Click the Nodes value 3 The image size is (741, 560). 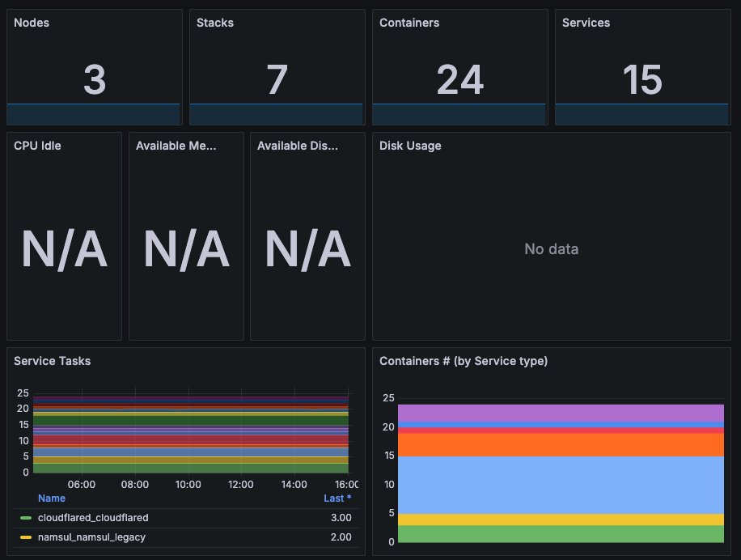tap(95, 80)
